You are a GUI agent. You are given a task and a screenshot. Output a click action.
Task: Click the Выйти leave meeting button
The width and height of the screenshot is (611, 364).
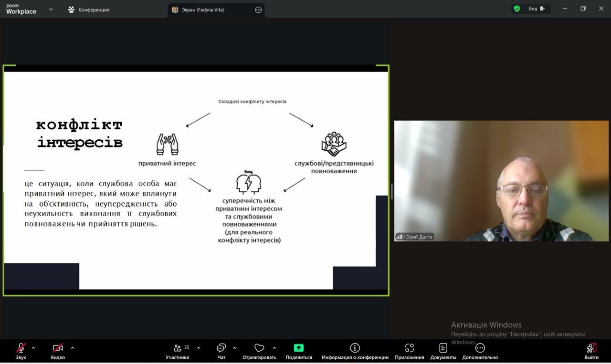[x=591, y=348]
